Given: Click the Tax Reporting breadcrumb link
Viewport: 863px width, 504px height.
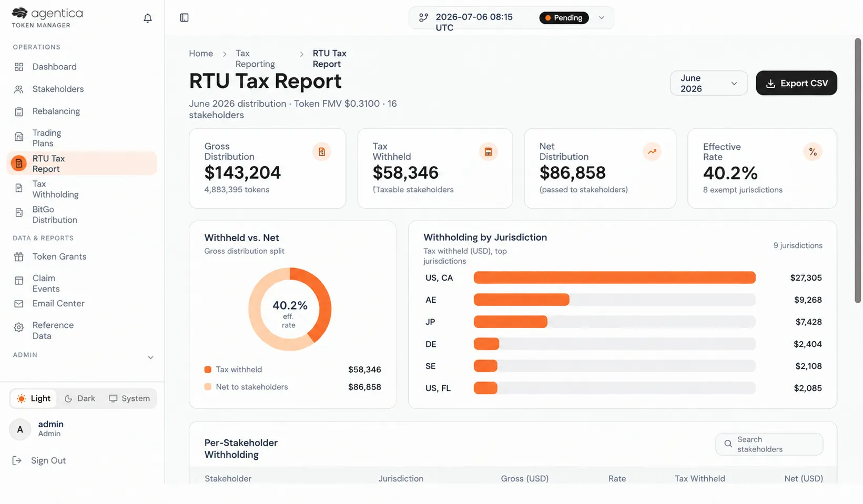Looking at the screenshot, I should click(255, 59).
